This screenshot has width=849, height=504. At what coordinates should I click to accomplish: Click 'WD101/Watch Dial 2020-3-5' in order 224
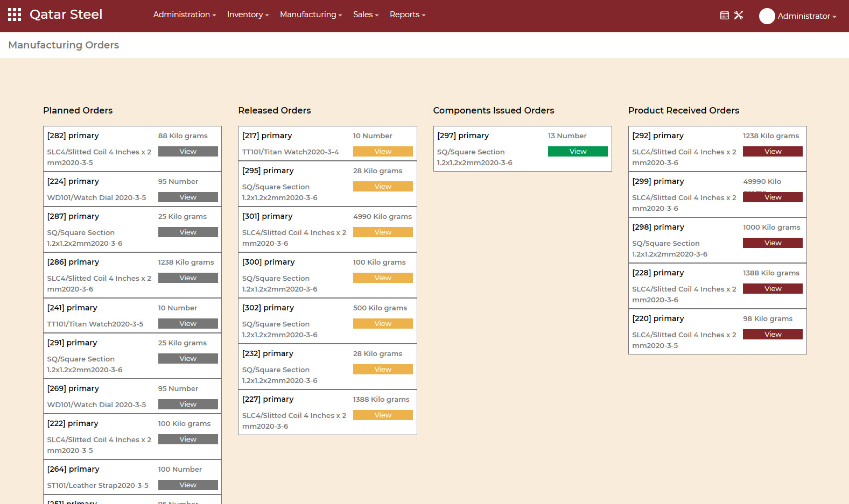pos(96,197)
